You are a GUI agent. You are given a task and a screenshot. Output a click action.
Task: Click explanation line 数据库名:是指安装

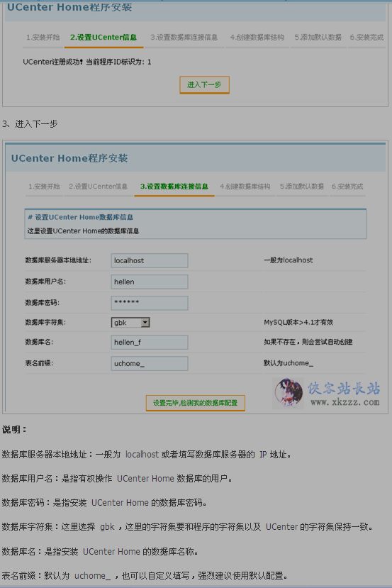pyautogui.click(x=100, y=552)
